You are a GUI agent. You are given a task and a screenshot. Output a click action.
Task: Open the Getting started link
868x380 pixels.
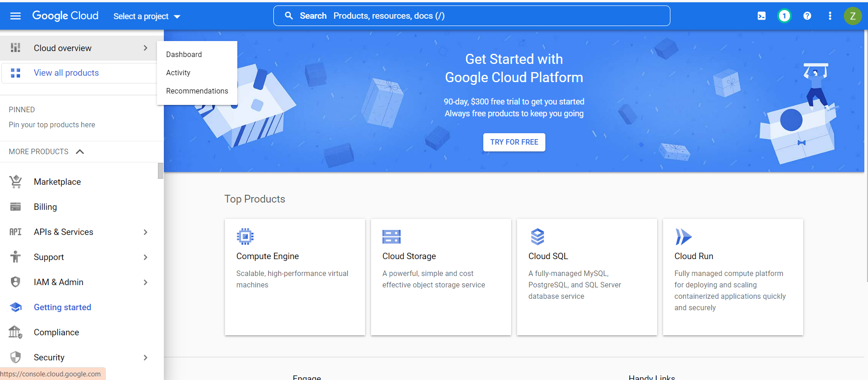tap(63, 307)
